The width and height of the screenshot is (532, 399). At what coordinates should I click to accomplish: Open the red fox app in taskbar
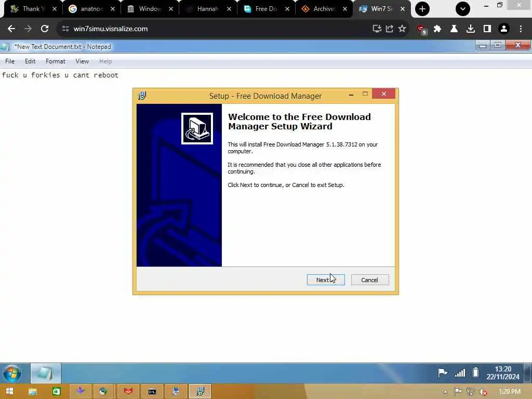pos(128,391)
